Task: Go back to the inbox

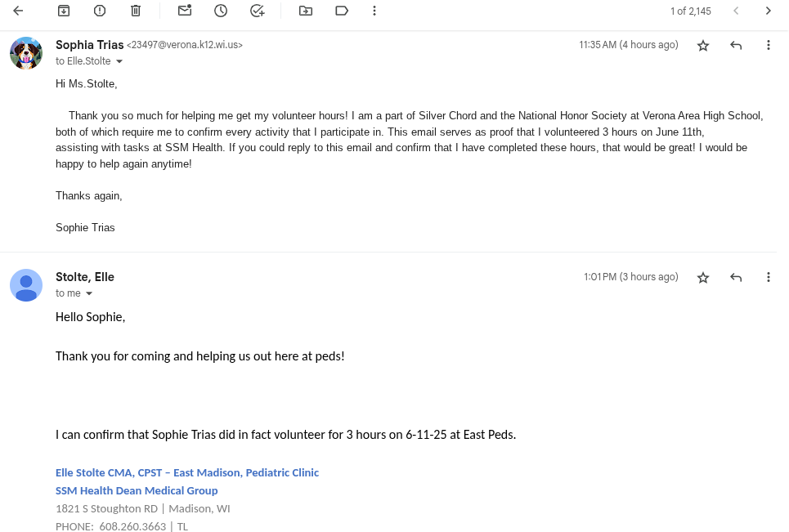Action: click(18, 11)
